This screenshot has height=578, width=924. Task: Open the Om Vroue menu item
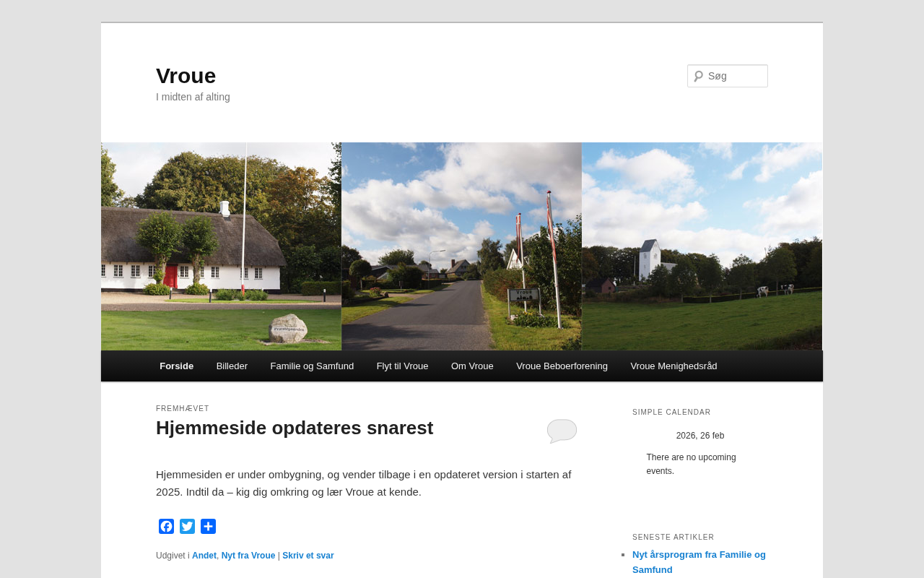click(x=472, y=366)
